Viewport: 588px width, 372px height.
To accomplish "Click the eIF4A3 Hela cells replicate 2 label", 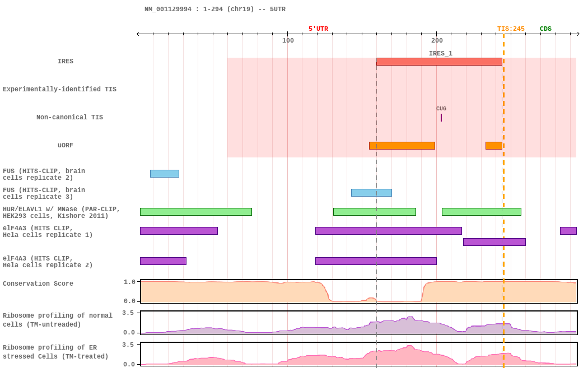I will tap(48, 262).
